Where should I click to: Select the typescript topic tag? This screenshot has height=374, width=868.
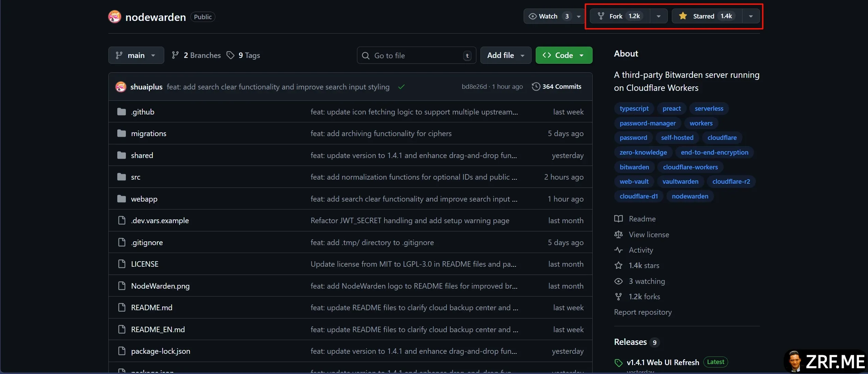click(634, 108)
